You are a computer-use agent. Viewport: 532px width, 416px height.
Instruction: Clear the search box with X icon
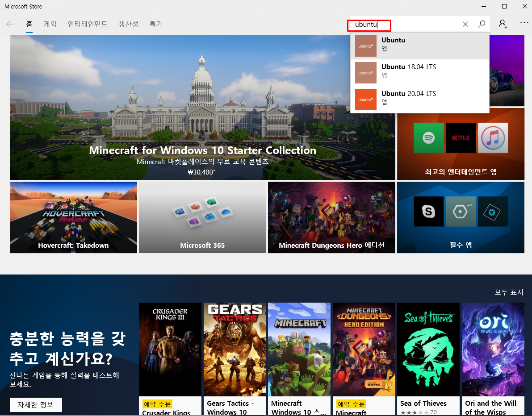pos(465,24)
